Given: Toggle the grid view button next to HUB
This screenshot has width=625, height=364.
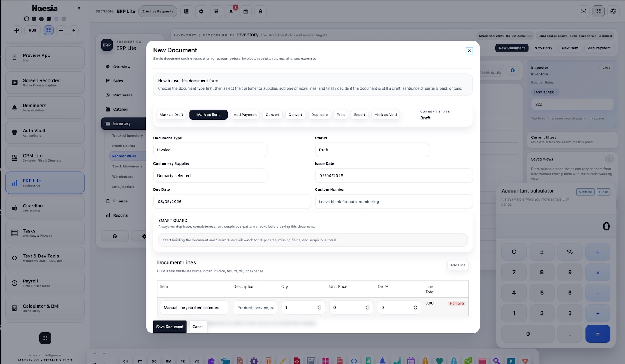Looking at the screenshot, I should 49,30.
